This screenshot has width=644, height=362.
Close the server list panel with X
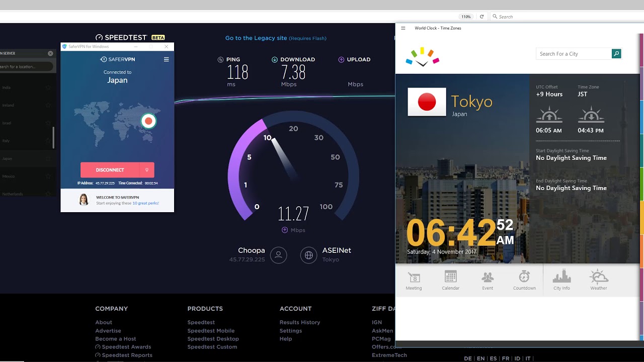click(x=50, y=53)
